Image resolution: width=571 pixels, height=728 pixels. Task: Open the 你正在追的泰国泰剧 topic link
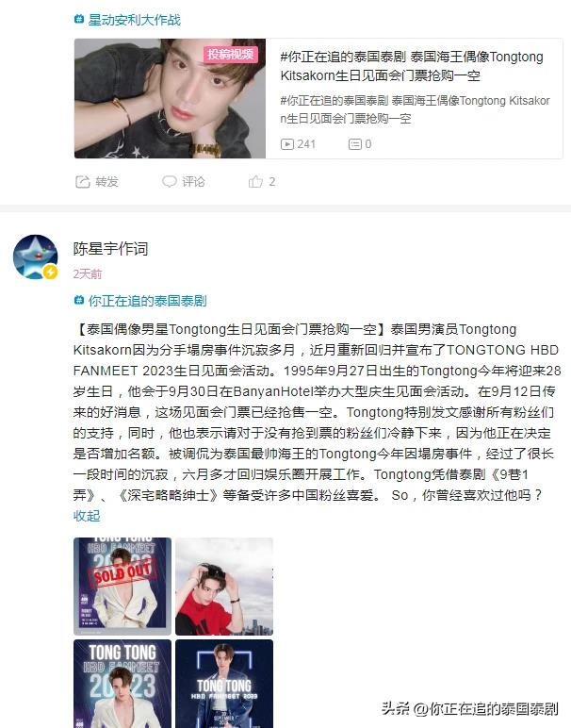click(148, 301)
